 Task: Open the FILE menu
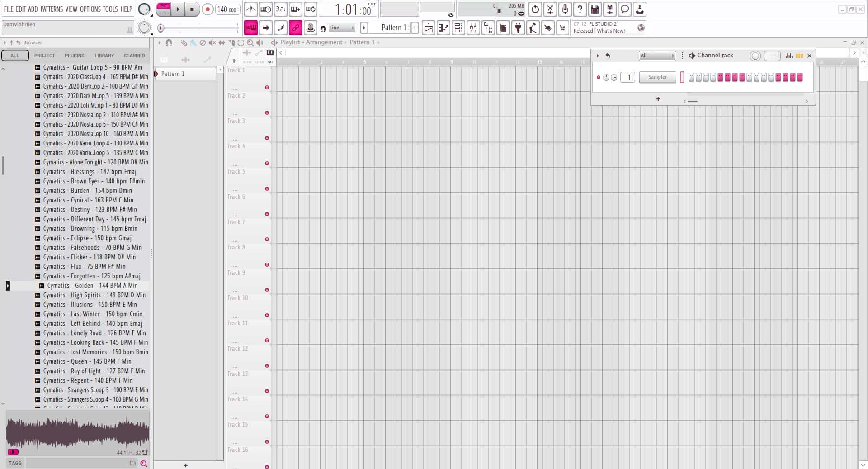pyautogui.click(x=9, y=9)
